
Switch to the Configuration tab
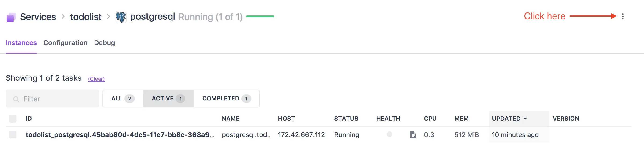click(65, 43)
